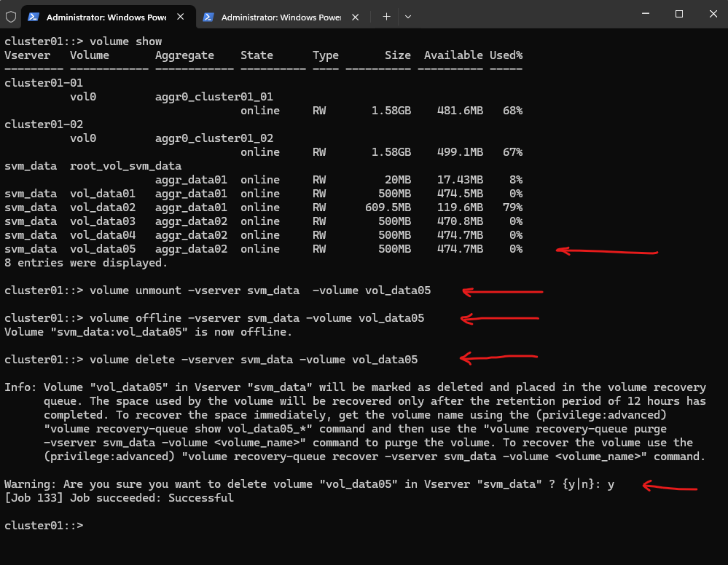728x565 pixels.
Task: Close the Windows Terminal window
Action: 711,14
